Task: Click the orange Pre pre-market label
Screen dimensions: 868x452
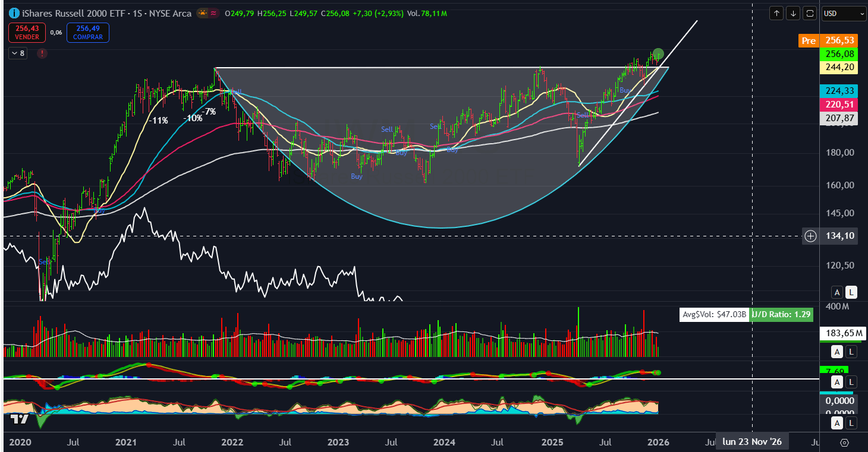Action: (809, 41)
